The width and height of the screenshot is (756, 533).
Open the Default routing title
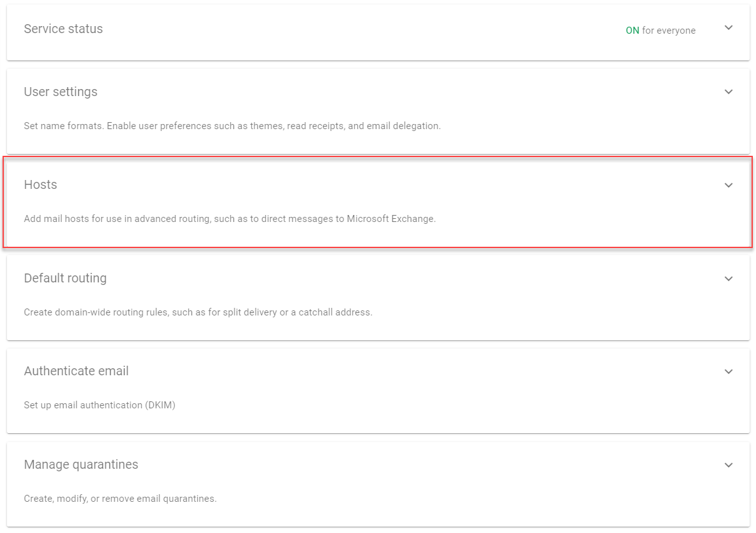click(65, 279)
